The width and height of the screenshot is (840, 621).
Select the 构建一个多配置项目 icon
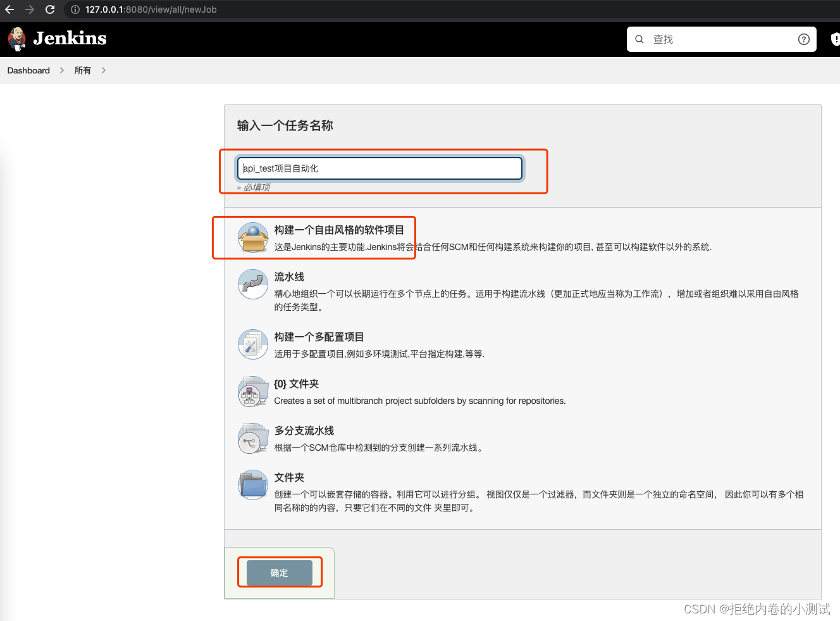[252, 344]
